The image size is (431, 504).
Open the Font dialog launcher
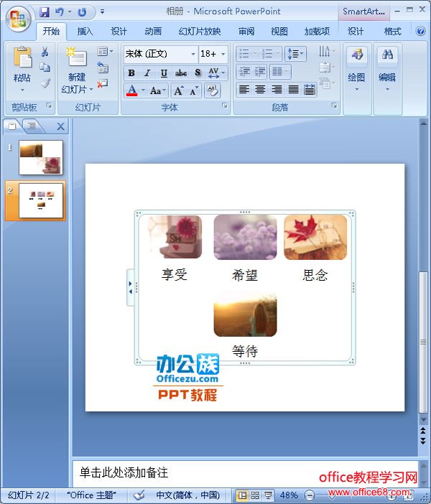point(225,106)
